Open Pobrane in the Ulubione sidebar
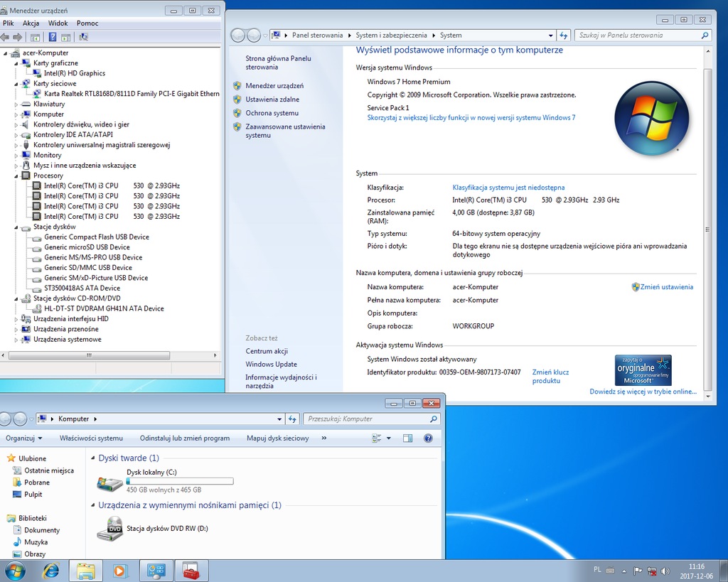Image resolution: width=728 pixels, height=582 pixels. click(x=37, y=483)
